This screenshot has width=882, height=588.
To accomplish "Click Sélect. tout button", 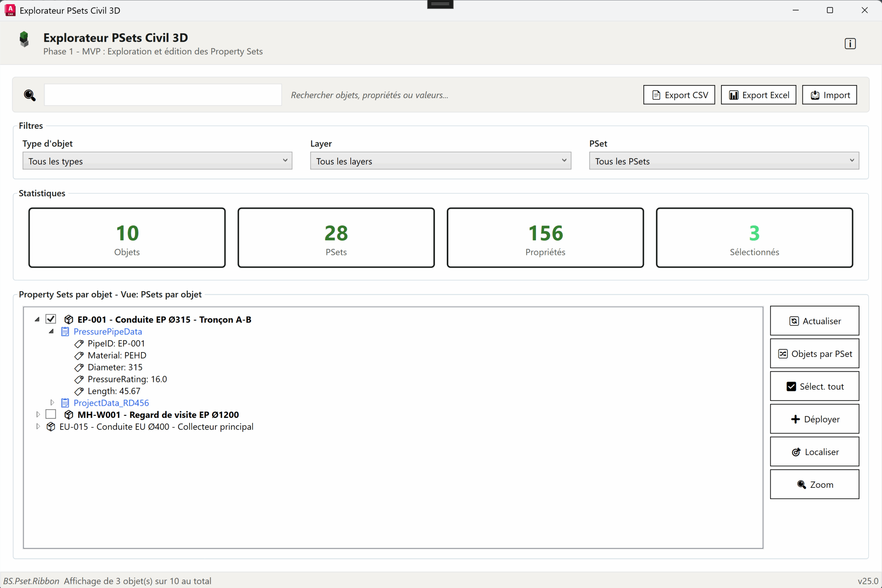I will [814, 386].
